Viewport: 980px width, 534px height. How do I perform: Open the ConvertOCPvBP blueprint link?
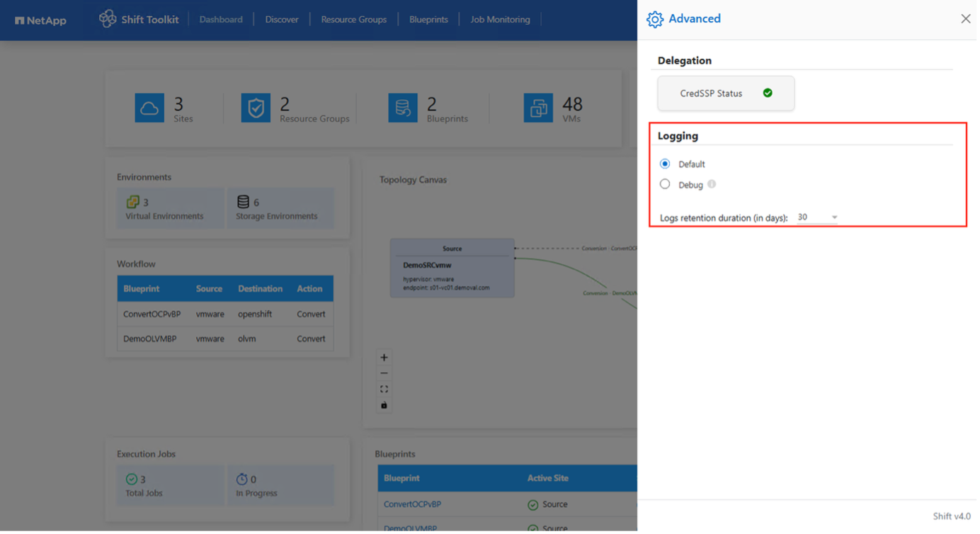point(411,504)
